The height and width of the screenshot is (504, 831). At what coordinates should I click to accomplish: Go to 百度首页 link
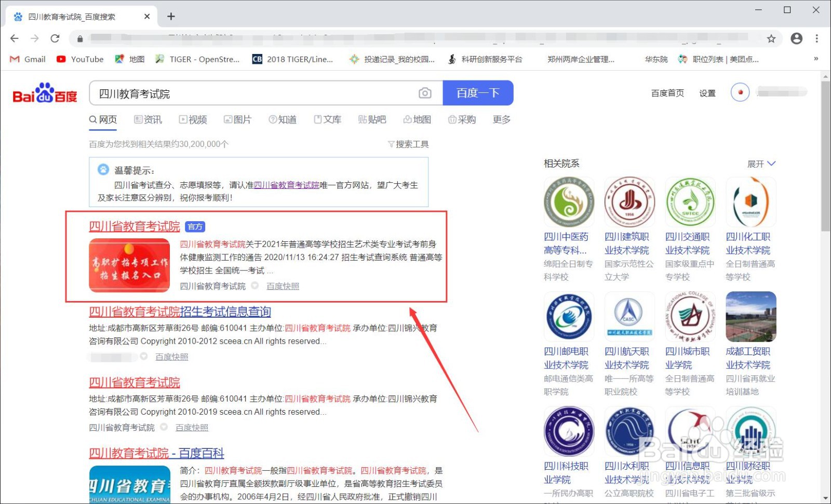[667, 93]
